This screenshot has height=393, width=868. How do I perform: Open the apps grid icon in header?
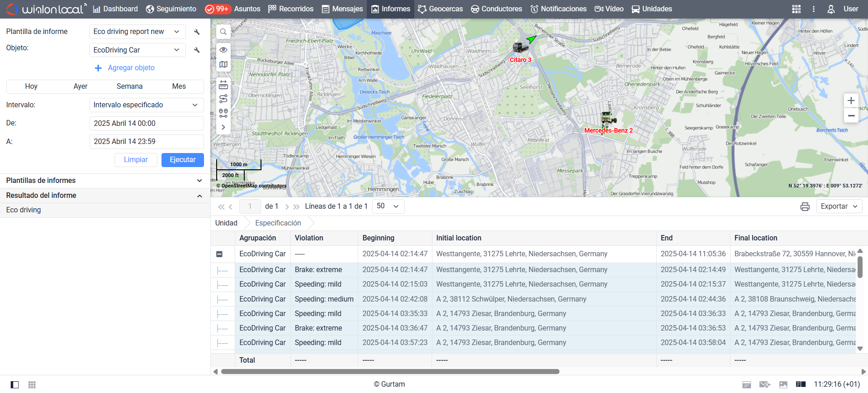click(x=796, y=9)
